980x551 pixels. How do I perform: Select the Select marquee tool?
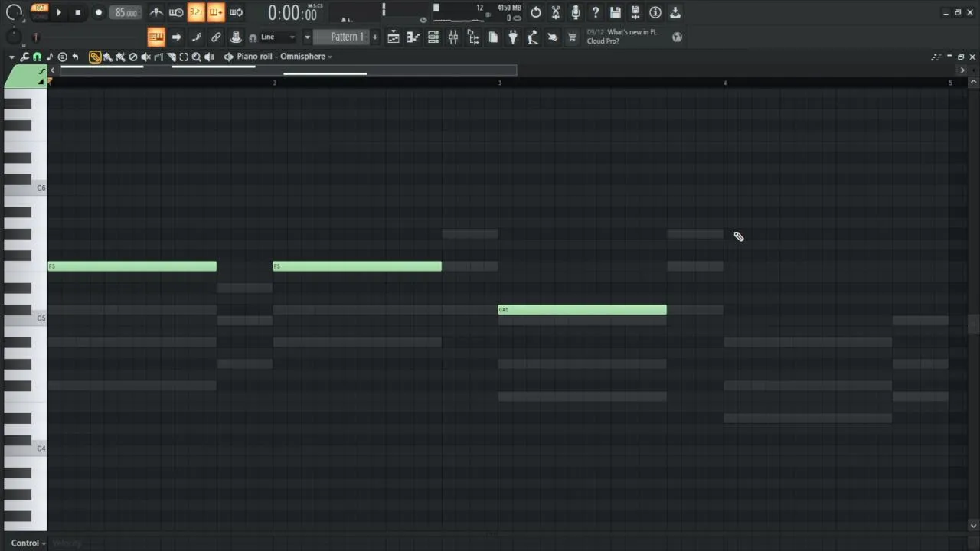coord(184,57)
